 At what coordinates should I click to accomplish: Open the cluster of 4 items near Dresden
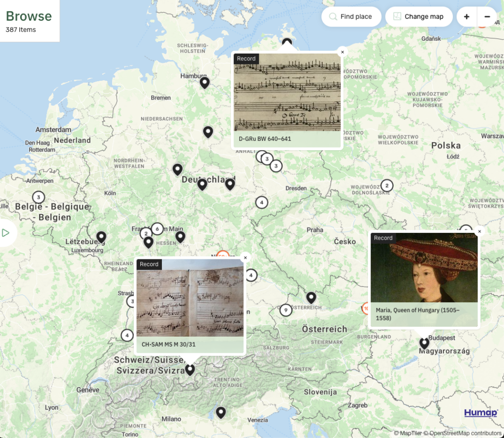click(261, 202)
